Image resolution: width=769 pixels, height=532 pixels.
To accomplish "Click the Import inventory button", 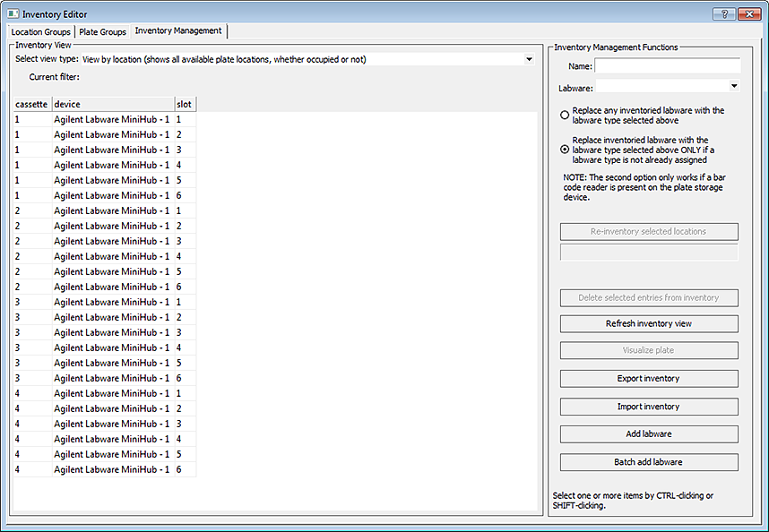I will pyautogui.click(x=649, y=407).
